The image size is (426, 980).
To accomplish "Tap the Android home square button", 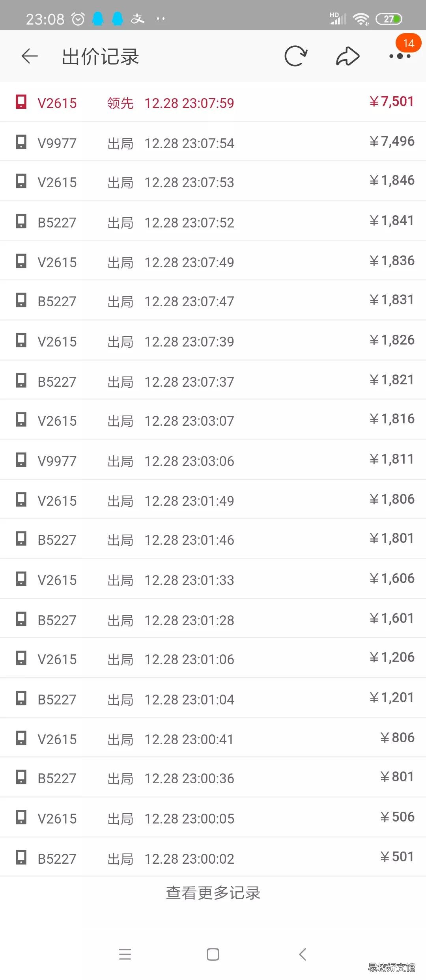I will 213,954.
